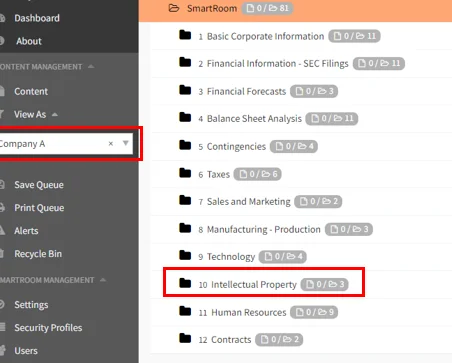Collapse the View As section arrow
452x363 pixels.
pyautogui.click(x=55, y=115)
